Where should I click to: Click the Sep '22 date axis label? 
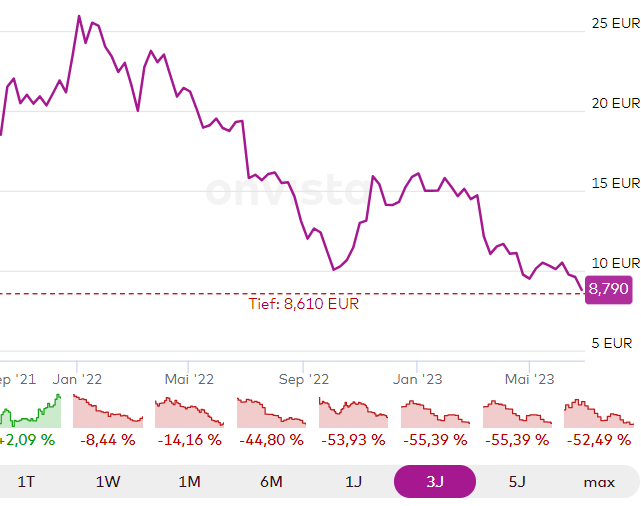pos(304,379)
